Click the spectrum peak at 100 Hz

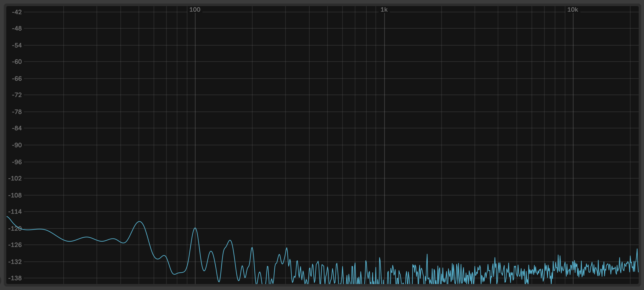(195, 228)
